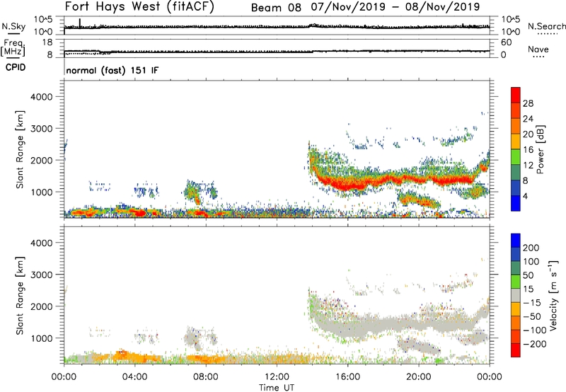Click the date range "07/Nov/2019 – 08/Nov/2019"

(395, 7)
